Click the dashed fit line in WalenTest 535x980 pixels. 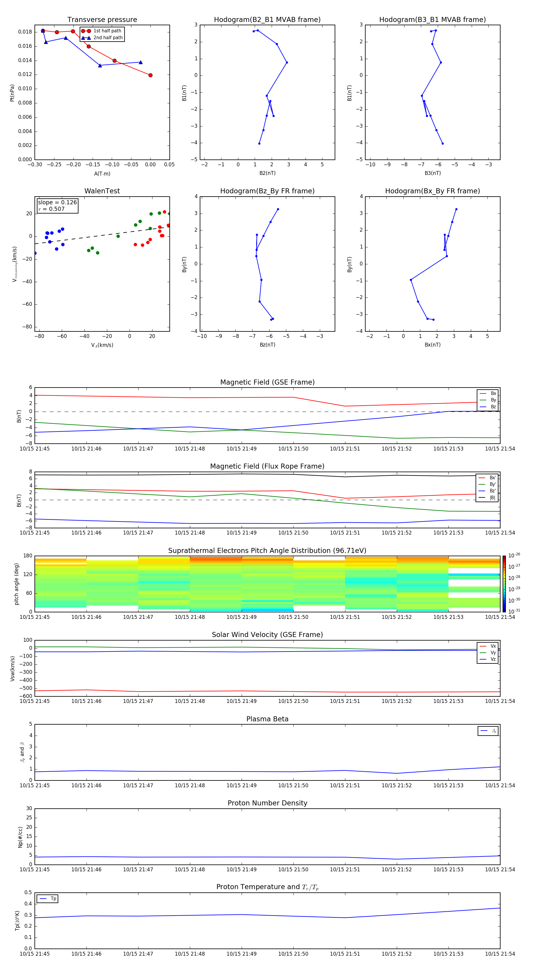(102, 235)
